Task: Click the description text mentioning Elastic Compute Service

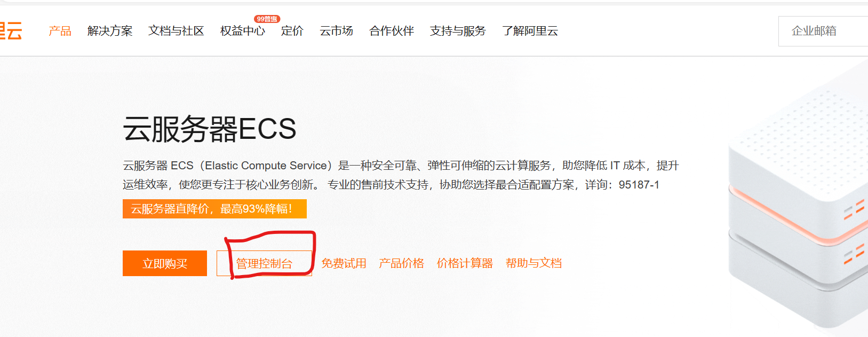Action: click(x=401, y=175)
